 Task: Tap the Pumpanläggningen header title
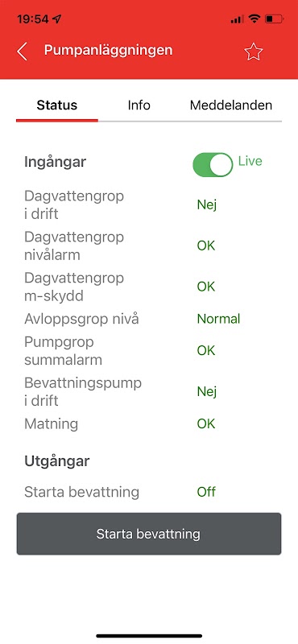(x=109, y=51)
